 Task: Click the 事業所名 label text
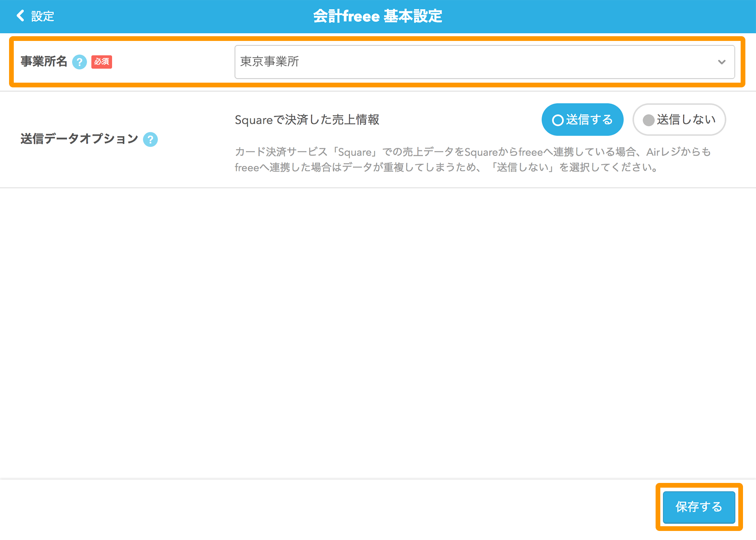44,61
